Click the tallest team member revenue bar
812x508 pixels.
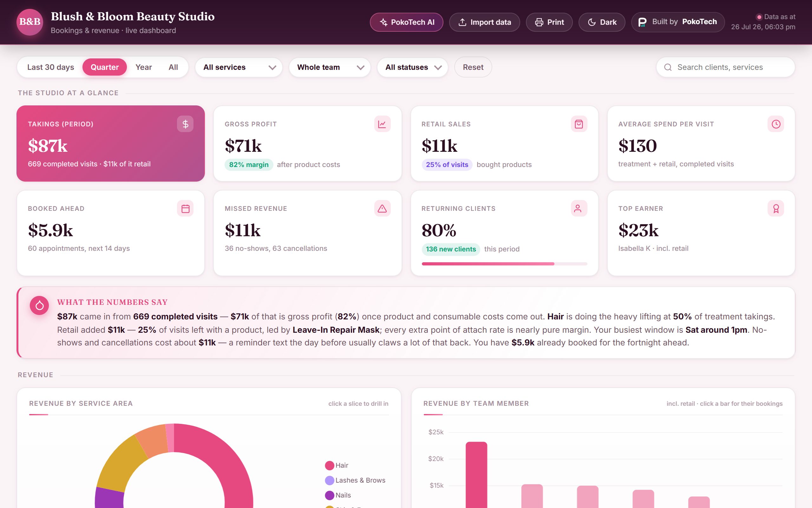tap(476, 475)
